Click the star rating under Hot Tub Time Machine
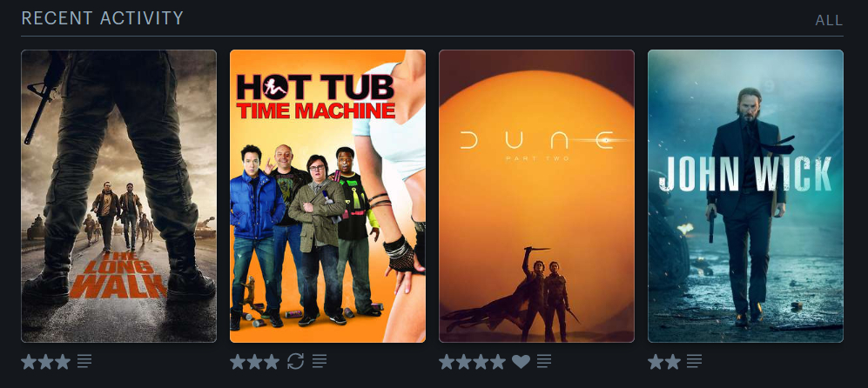This screenshot has width=868, height=388. click(254, 361)
